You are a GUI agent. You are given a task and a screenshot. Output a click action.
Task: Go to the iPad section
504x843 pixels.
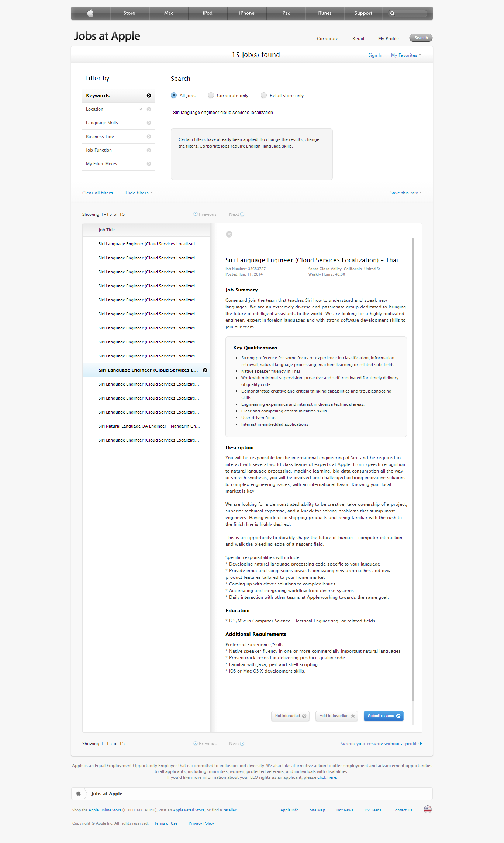coord(286,13)
